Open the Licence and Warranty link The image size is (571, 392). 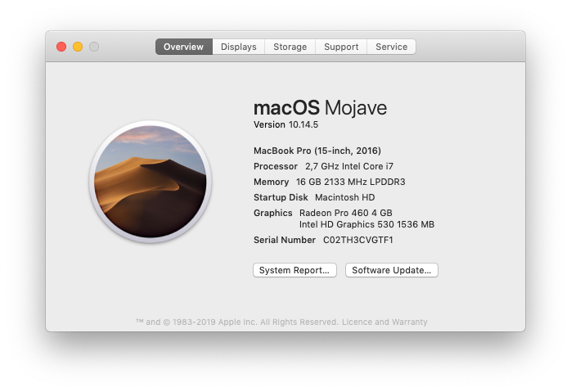pos(384,322)
